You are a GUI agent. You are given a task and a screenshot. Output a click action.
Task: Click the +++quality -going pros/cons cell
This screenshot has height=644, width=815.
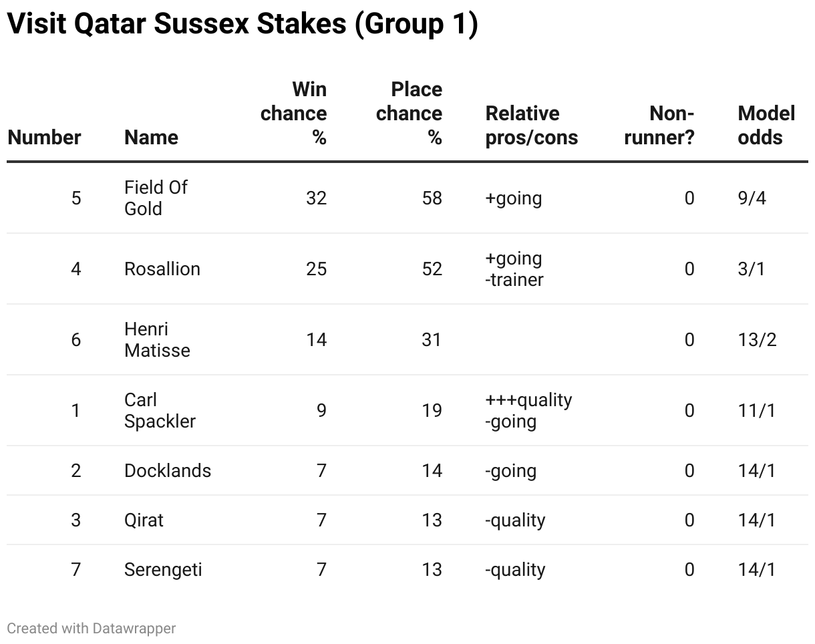[528, 410]
